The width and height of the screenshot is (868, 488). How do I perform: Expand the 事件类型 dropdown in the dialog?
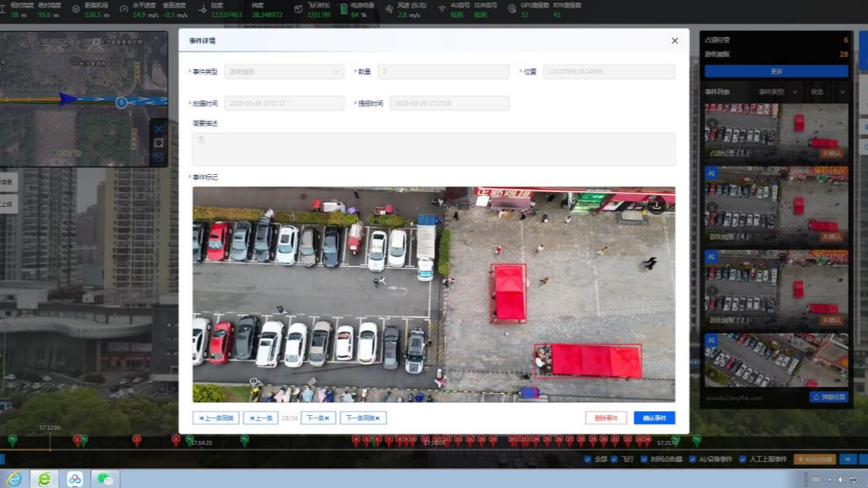(x=284, y=72)
